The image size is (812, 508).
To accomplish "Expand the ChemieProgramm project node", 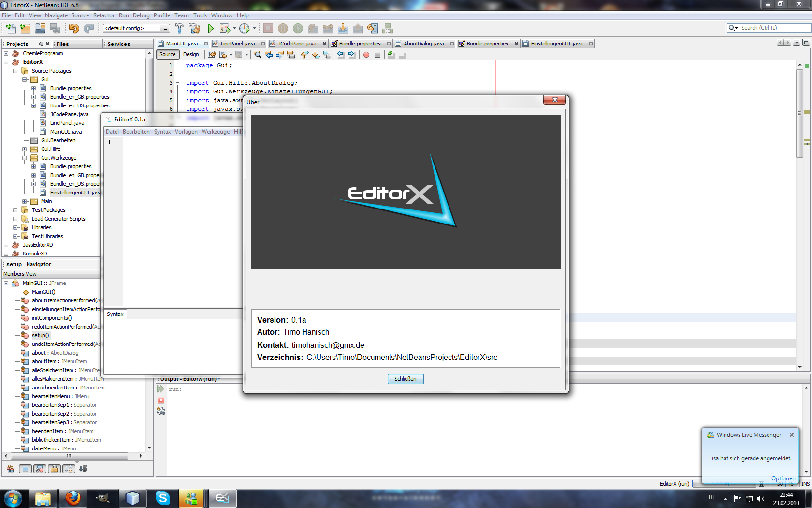I will (x=6, y=53).
